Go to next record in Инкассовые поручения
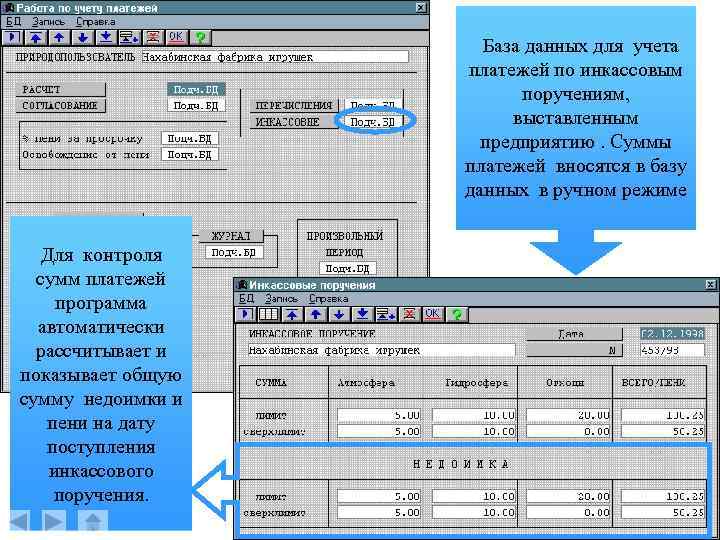 [x=339, y=315]
